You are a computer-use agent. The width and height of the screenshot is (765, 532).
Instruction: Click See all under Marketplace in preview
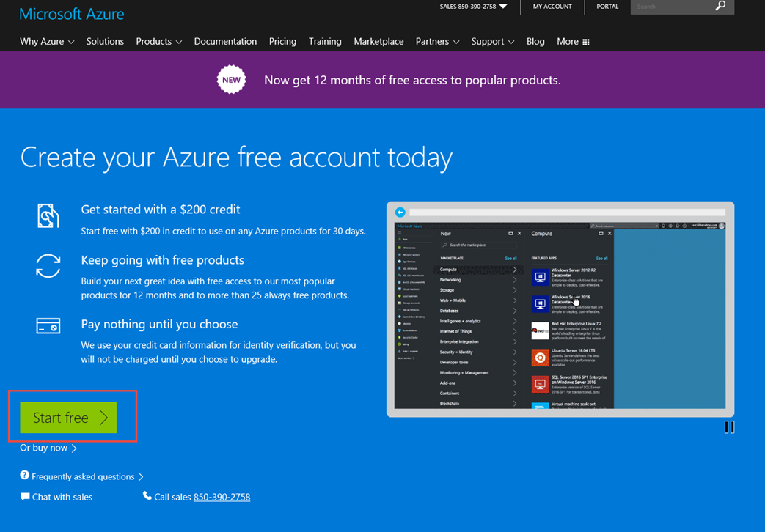pyautogui.click(x=510, y=259)
